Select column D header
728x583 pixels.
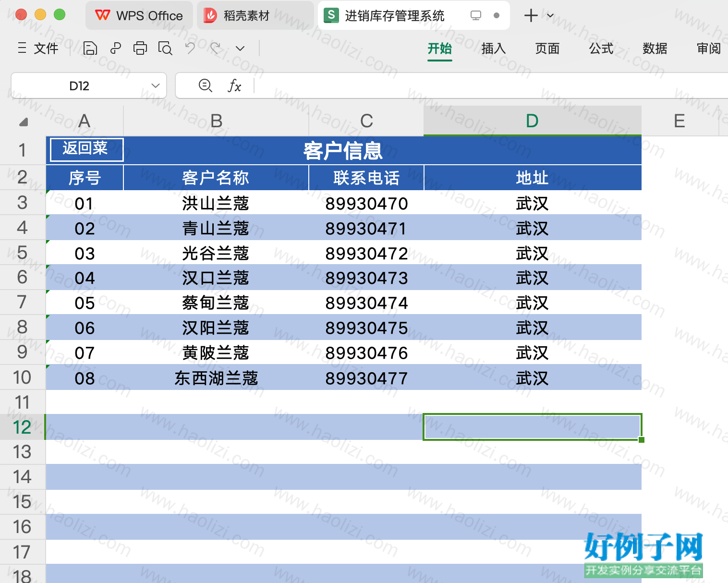click(x=532, y=121)
